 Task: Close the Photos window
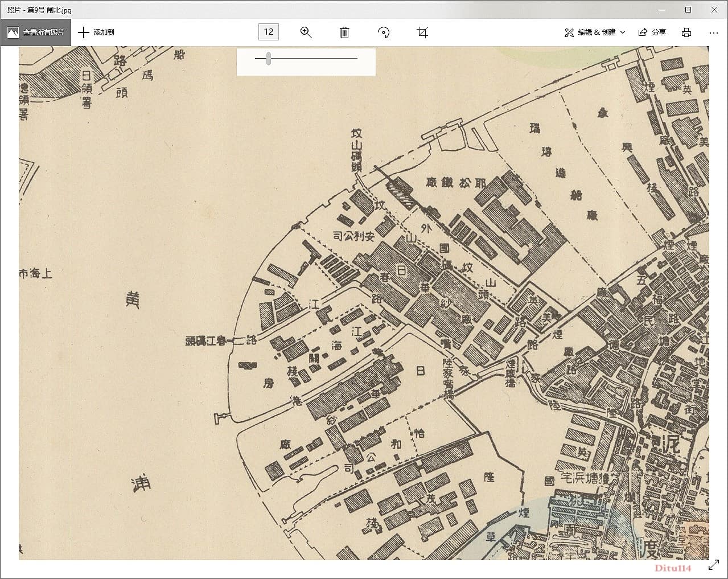click(714, 10)
